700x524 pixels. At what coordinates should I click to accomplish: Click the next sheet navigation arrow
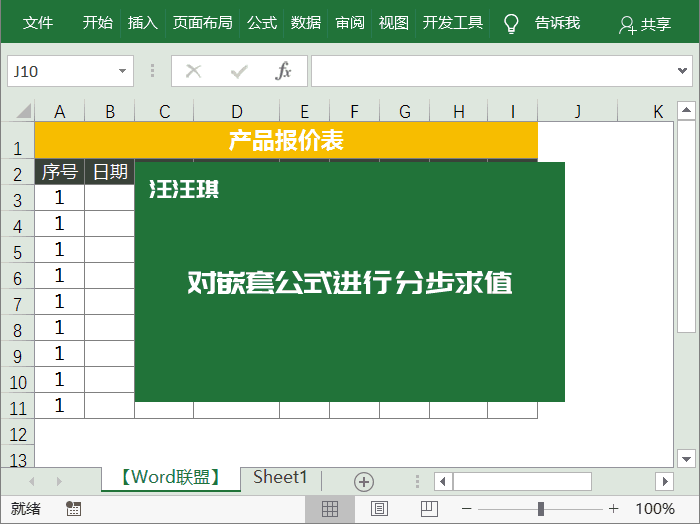tap(59, 481)
